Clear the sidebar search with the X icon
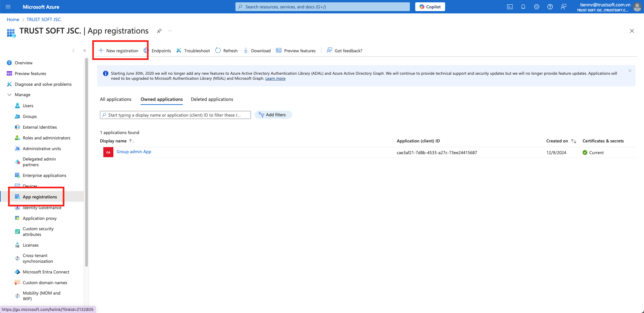 pos(73,51)
